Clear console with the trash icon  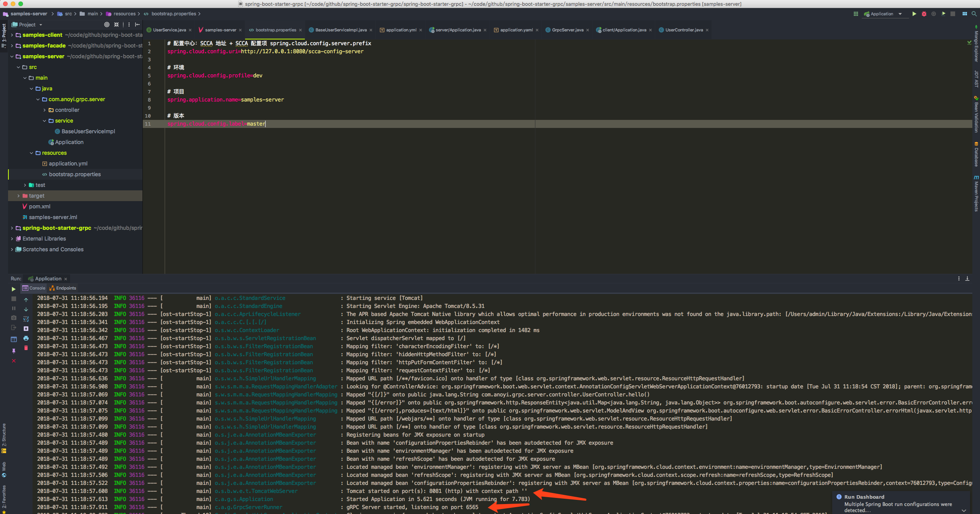click(26, 348)
